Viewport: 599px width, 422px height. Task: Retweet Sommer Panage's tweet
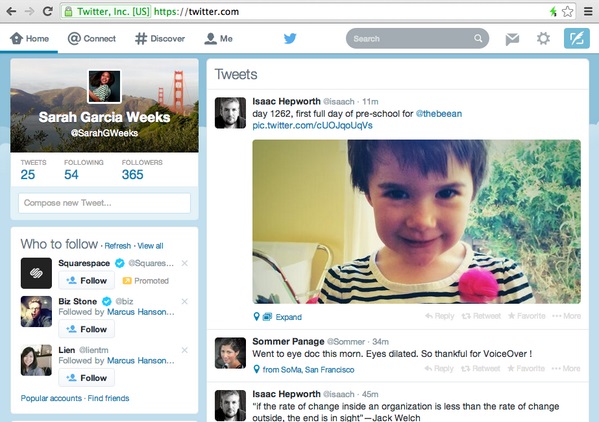(480, 369)
